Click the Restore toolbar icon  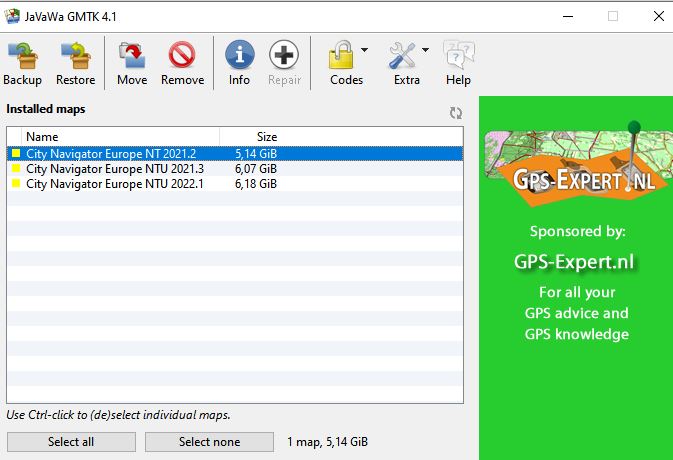pos(76,56)
